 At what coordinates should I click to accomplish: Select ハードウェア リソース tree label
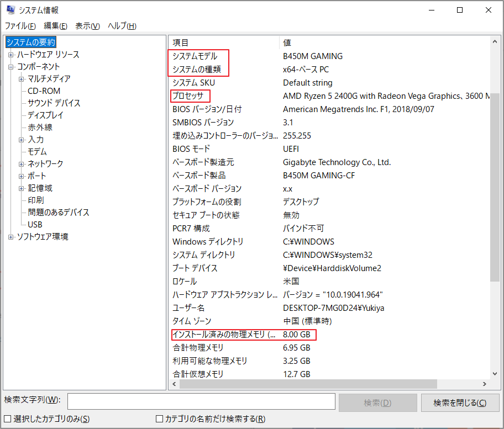48,55
